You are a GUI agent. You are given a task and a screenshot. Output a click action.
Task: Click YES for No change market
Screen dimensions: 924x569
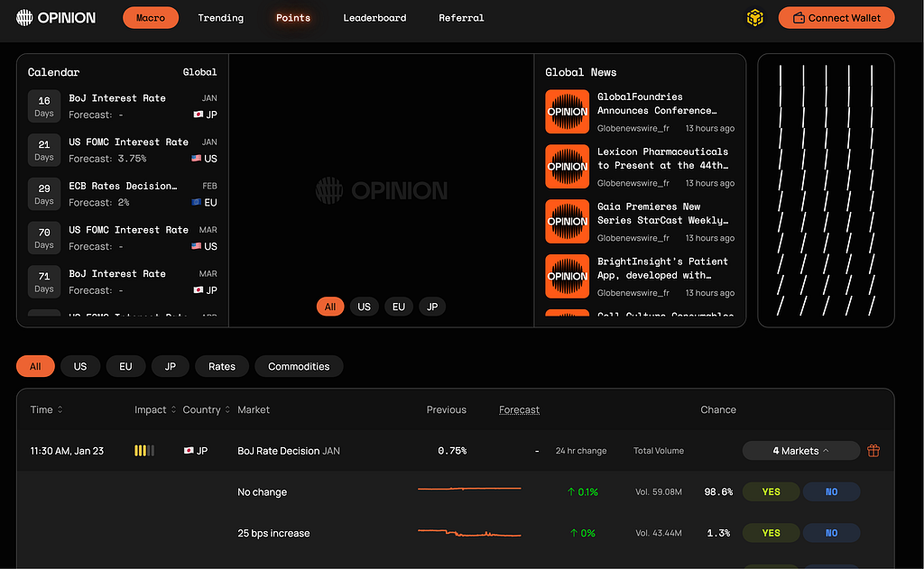[771, 491]
